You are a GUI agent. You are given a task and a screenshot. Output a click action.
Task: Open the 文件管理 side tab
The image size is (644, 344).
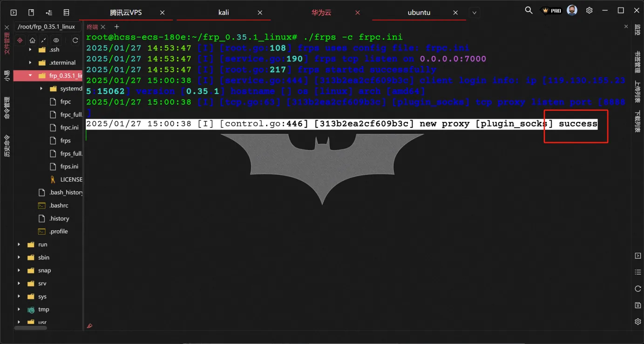coord(7,44)
